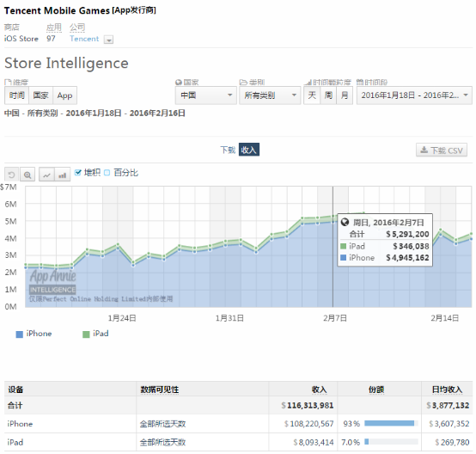
Task: Click the 设备 column header
Action: click(15, 390)
